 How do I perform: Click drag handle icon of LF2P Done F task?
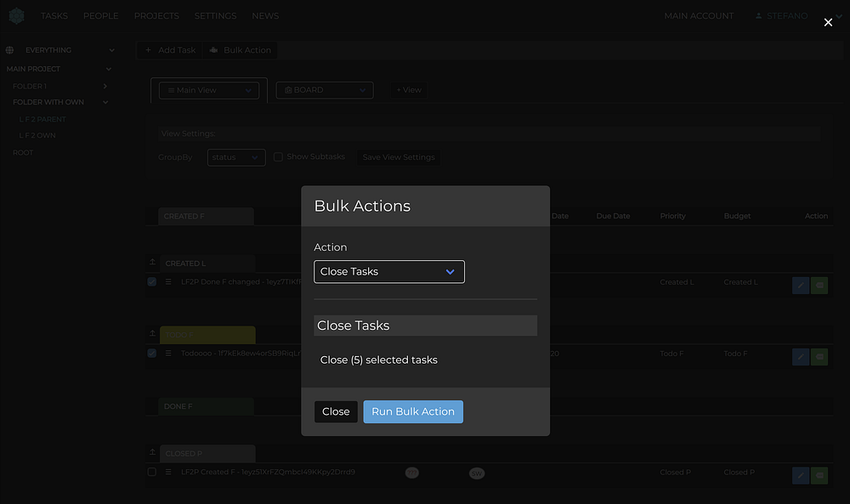(x=168, y=282)
